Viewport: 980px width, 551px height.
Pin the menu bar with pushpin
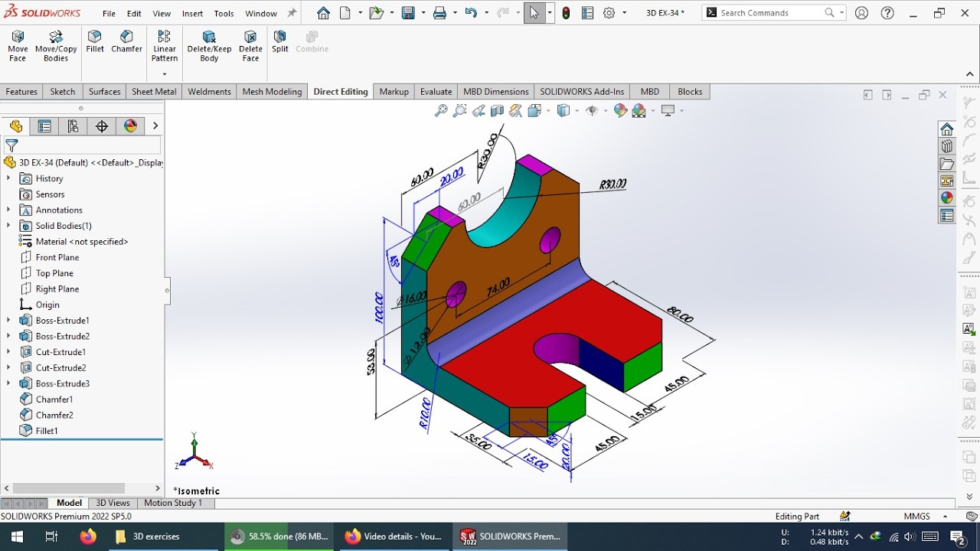click(x=292, y=13)
